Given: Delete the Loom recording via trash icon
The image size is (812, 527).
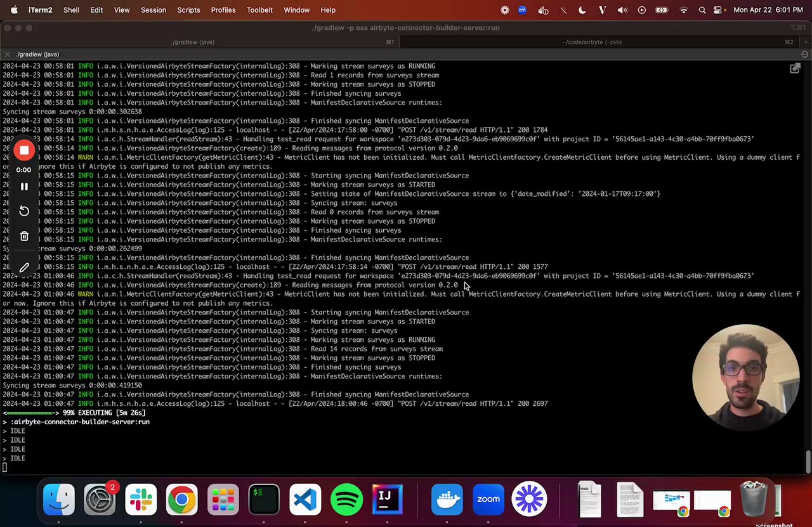Looking at the screenshot, I should click(x=24, y=236).
